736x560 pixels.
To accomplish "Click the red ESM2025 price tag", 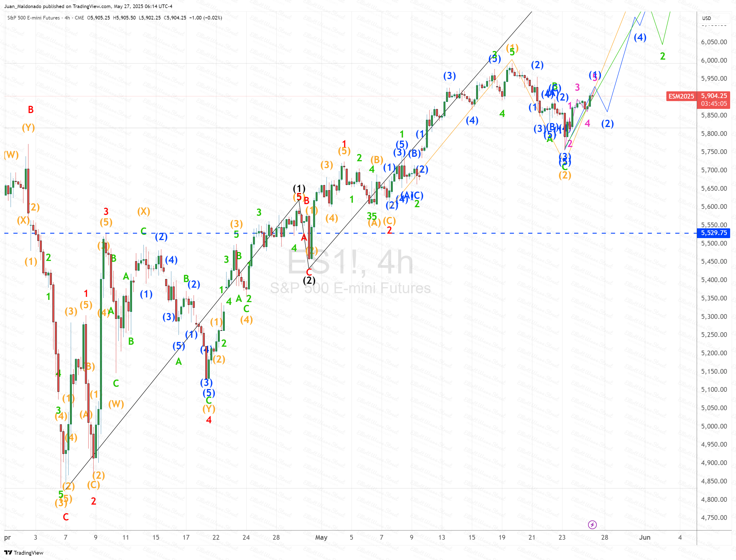I will click(681, 96).
